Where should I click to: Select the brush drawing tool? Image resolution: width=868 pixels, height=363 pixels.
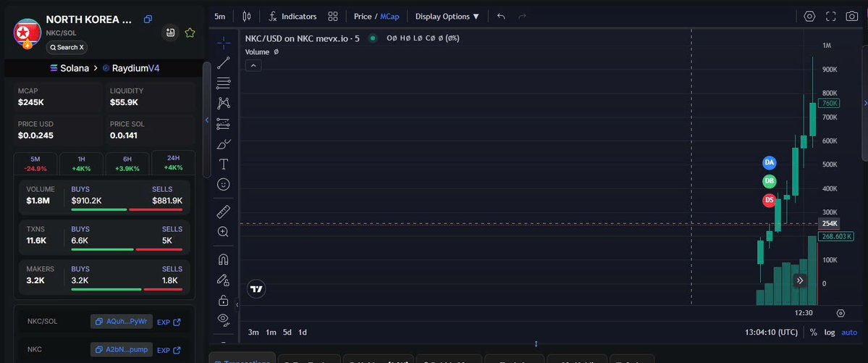point(224,144)
